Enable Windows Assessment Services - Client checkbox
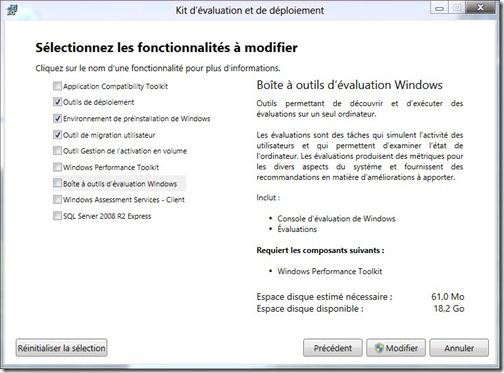 [x=57, y=199]
